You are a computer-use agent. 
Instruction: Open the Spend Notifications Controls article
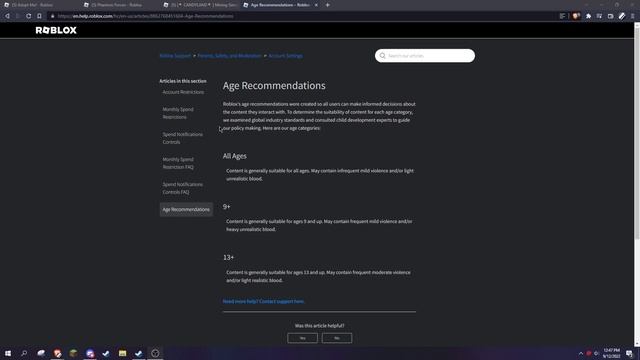[x=182, y=138]
